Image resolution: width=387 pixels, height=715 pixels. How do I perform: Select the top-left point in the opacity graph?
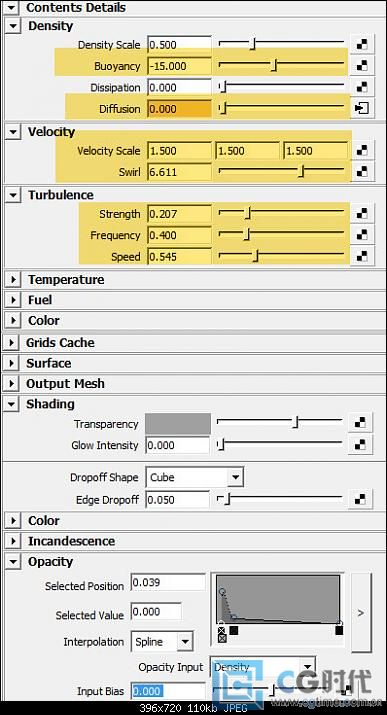(222, 591)
